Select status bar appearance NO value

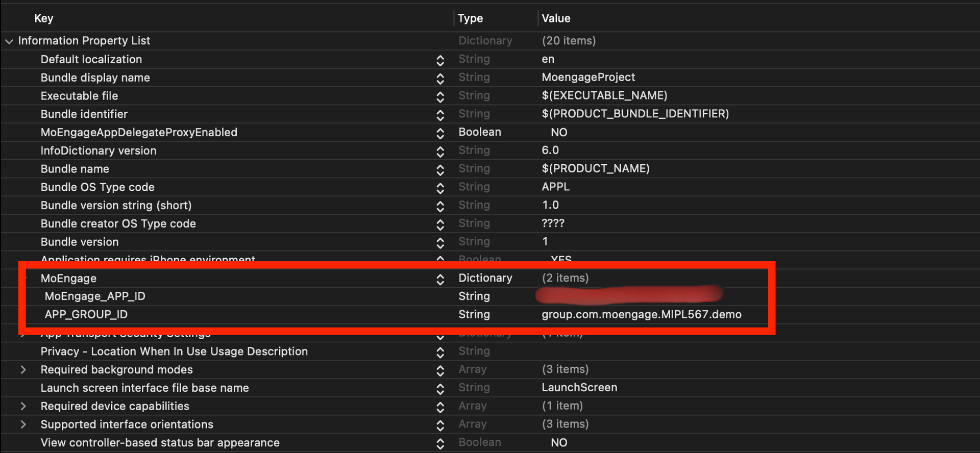[x=559, y=443]
